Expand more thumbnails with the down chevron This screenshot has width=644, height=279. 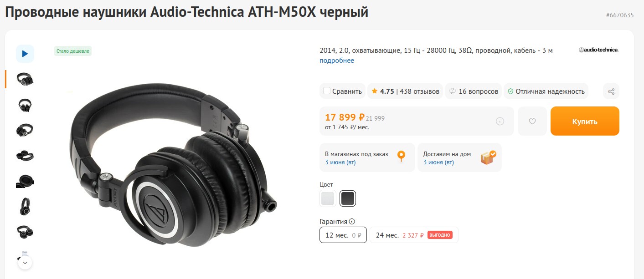[x=25, y=263]
